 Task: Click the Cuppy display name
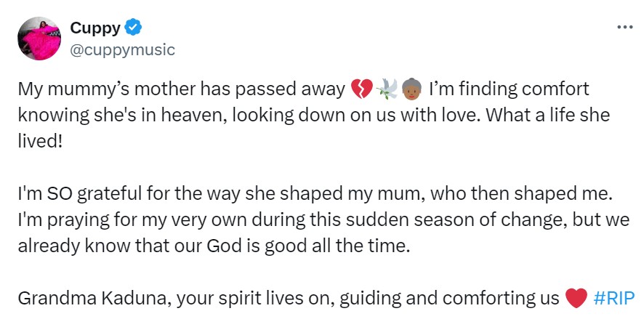(x=95, y=28)
